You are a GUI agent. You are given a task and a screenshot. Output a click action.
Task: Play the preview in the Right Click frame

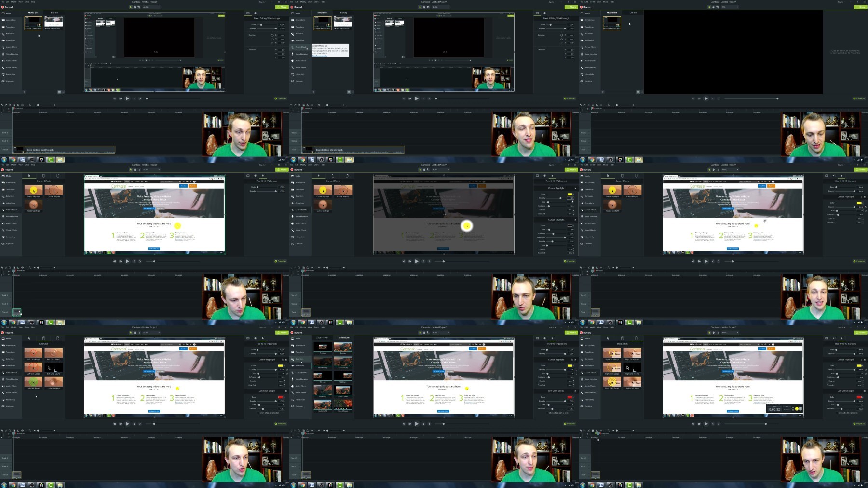(x=706, y=424)
